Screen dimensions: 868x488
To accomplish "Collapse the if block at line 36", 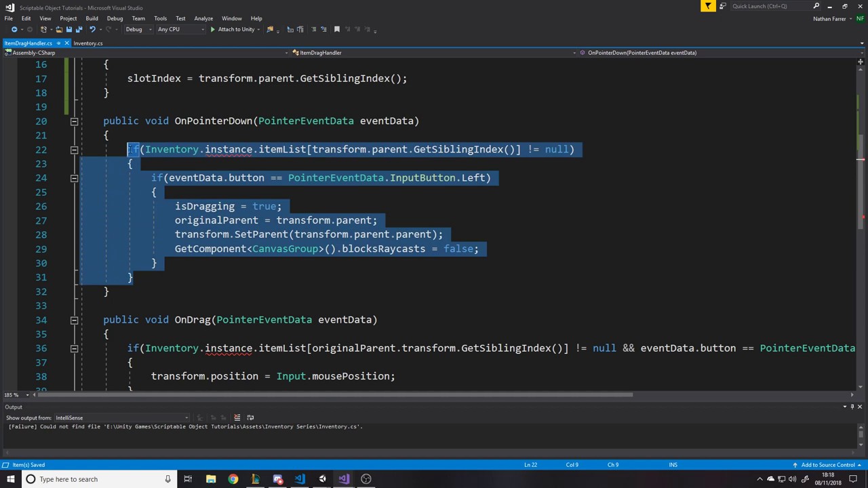I will 74,348.
